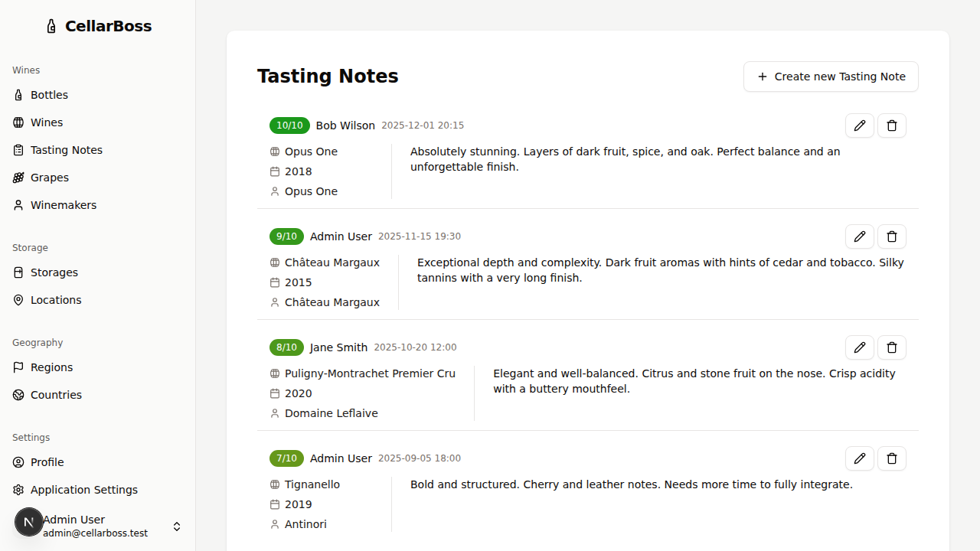Screen dimensions: 980x551
Task: Delete Jane Smith's note via the trash icon
Action: (x=891, y=347)
